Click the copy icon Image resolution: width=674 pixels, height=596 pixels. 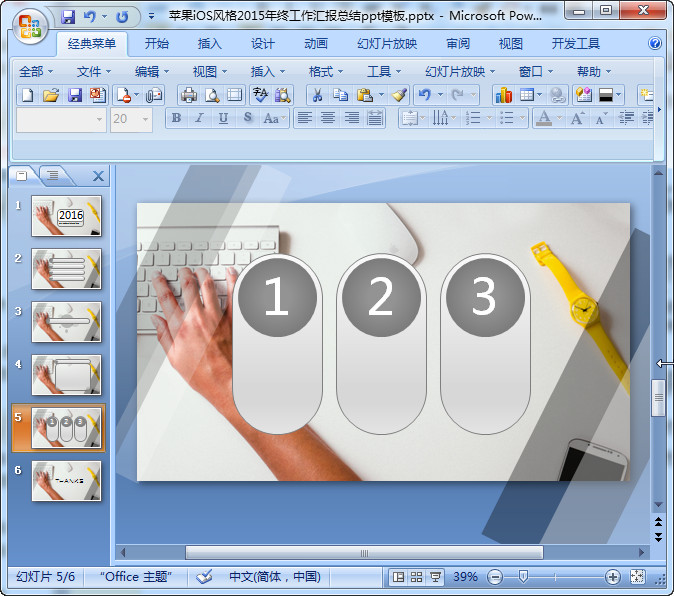pos(341,95)
